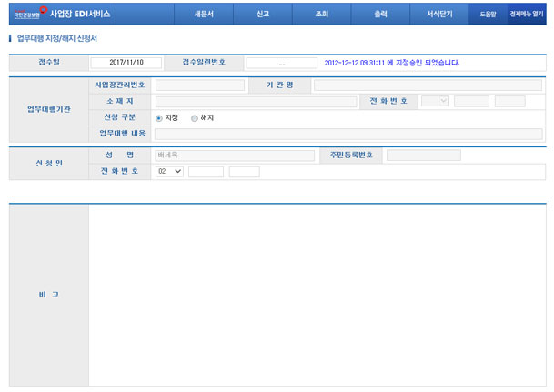Open the 업무대행기관 phone area code dropdown

pyautogui.click(x=435, y=101)
